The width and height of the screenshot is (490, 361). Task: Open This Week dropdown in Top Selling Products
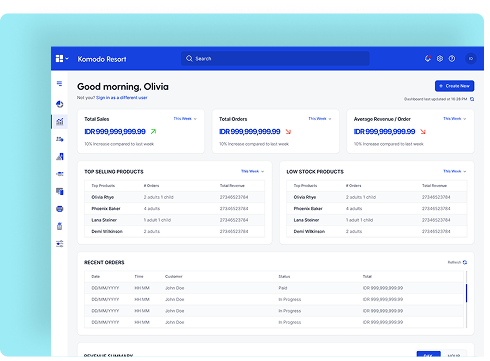[253, 171]
